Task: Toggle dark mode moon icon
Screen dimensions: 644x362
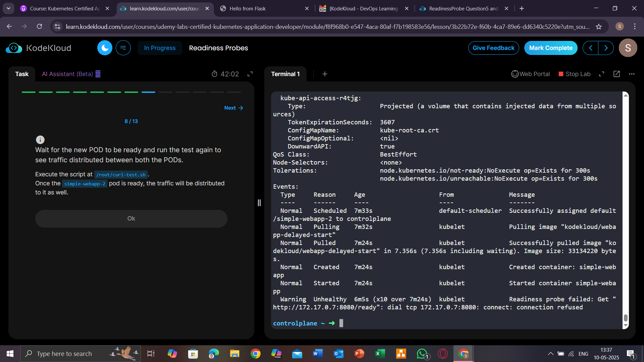Action: coord(105,48)
